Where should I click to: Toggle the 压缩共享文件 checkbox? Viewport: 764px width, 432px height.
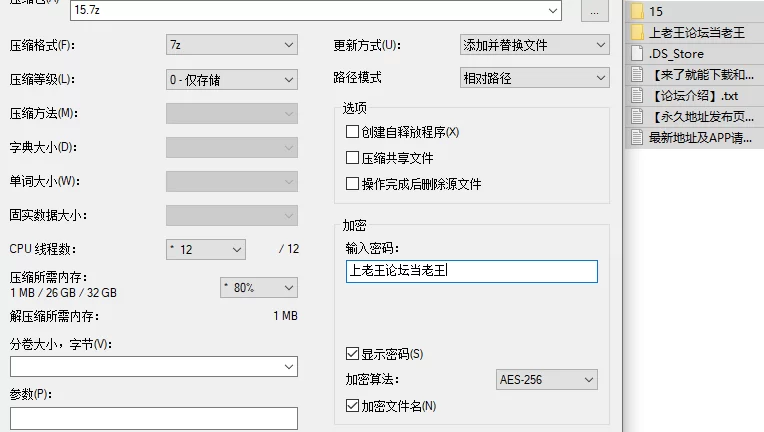click(x=352, y=158)
